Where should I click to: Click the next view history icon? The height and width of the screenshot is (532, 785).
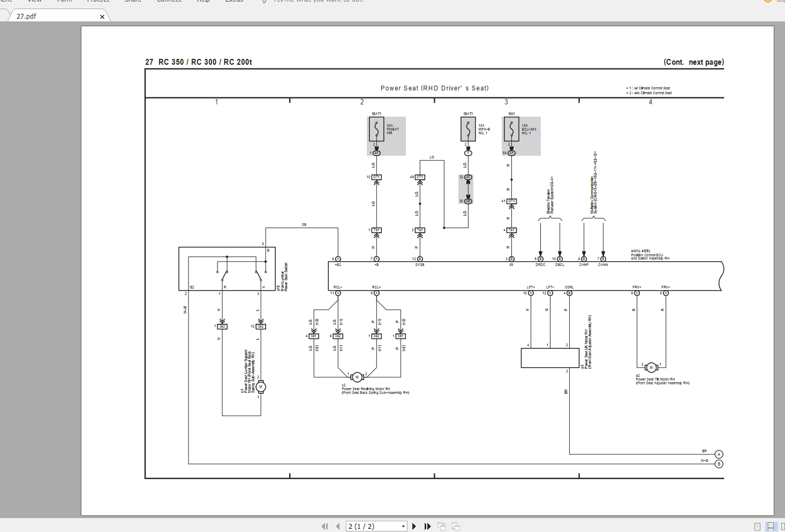coord(455,526)
